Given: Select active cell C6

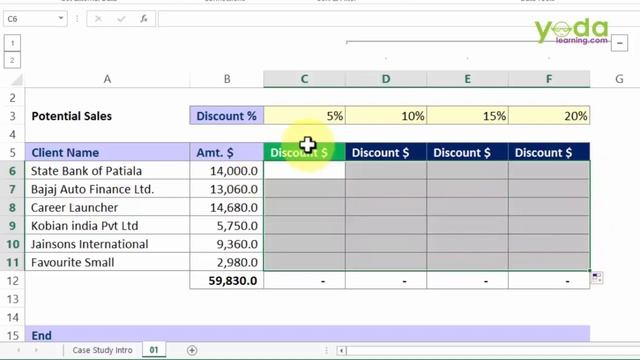Looking at the screenshot, I should pos(304,171).
